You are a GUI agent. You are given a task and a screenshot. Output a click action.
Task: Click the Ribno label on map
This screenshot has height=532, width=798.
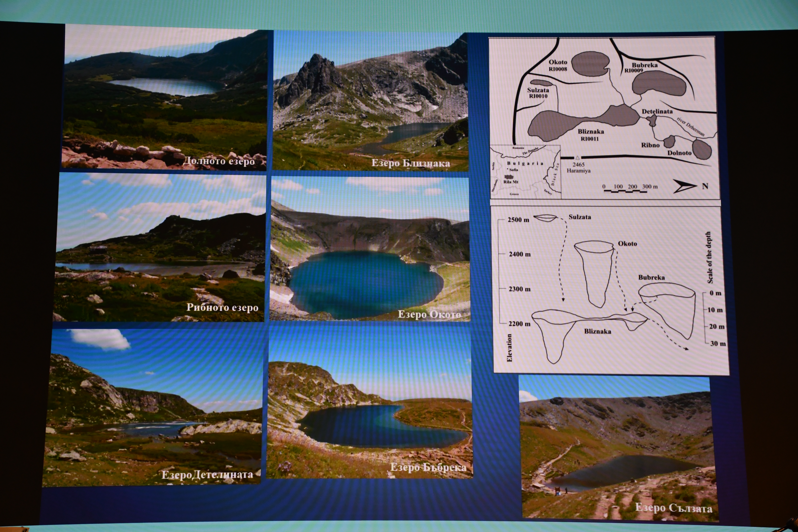tap(650, 145)
